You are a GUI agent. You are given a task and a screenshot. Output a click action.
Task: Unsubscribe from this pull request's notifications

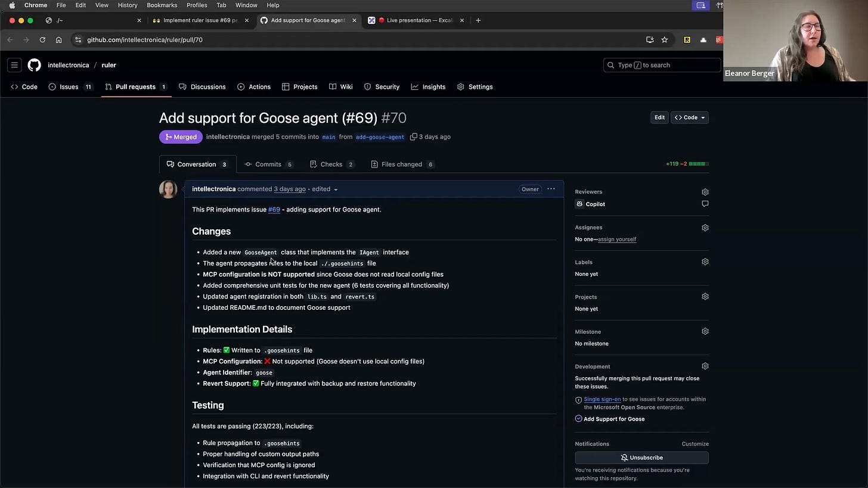[641, 457]
